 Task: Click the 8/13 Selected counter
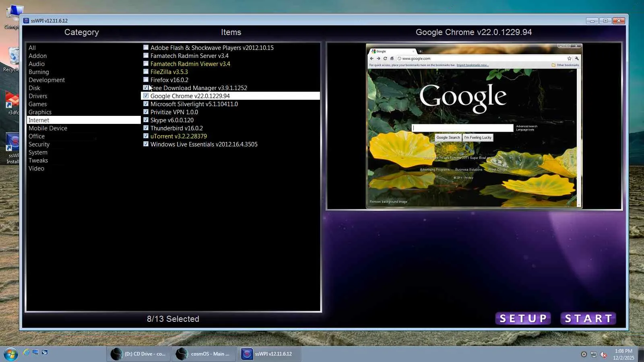coord(173,319)
